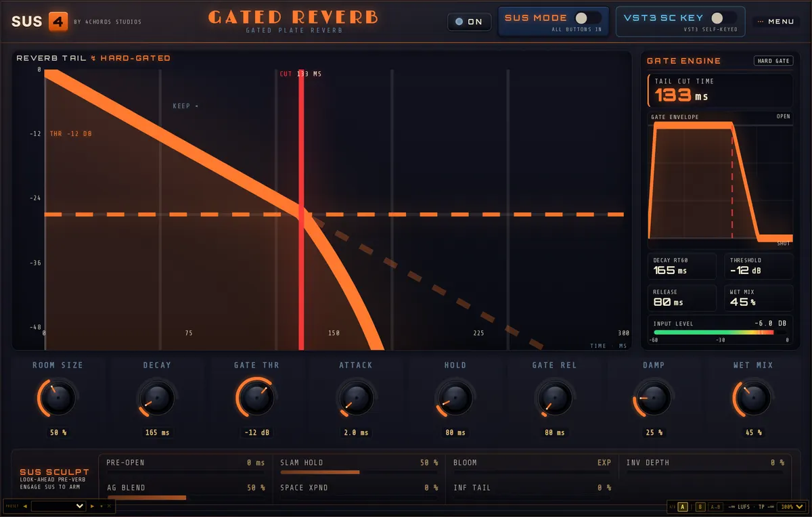812x517 pixels.
Task: Select A state in A/B compare
Action: [683, 507]
